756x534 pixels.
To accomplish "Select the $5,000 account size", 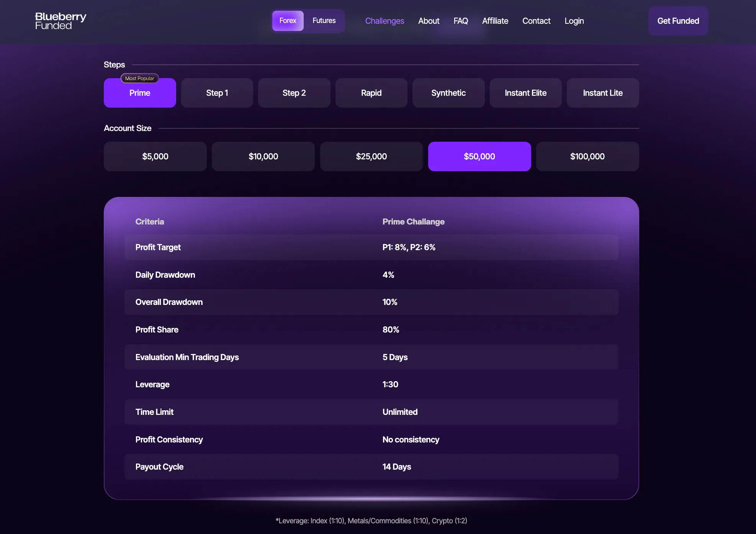I will [155, 157].
